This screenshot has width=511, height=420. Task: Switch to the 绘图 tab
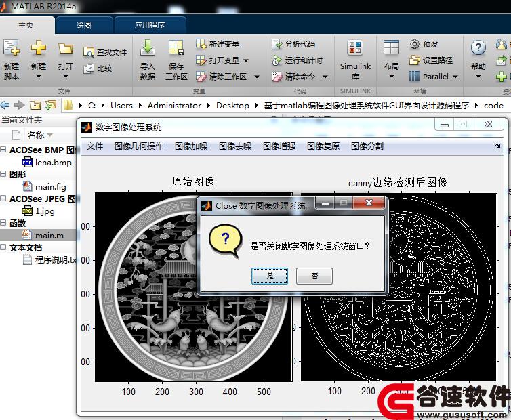[84, 25]
